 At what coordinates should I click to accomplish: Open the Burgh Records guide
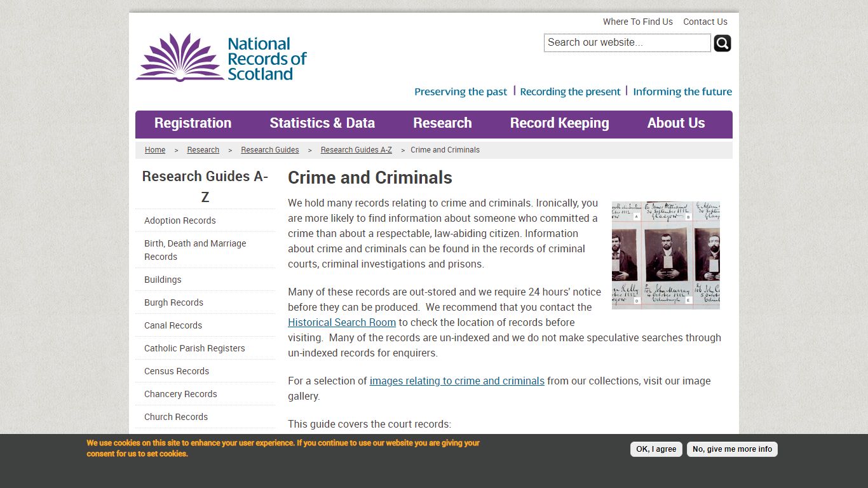click(x=205, y=302)
